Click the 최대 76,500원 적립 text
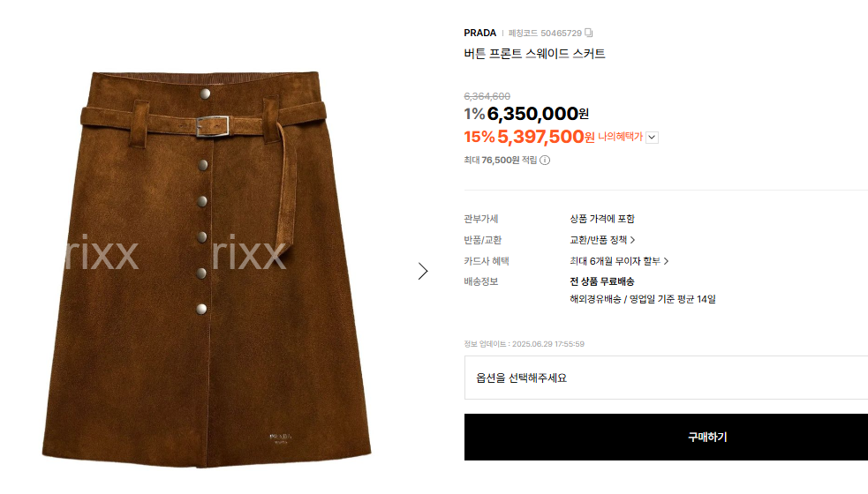Screen dimensions: 868x494 coord(501,161)
